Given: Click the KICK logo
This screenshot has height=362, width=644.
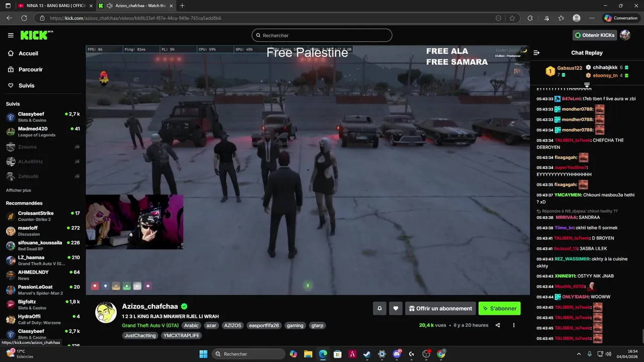Looking at the screenshot, I should (36, 35).
